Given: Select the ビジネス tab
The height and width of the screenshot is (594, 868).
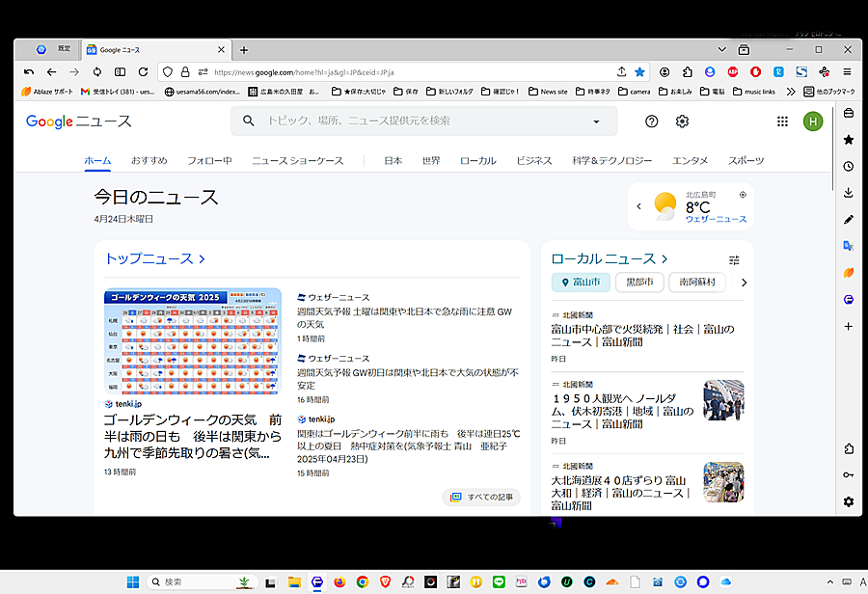Looking at the screenshot, I should point(534,160).
